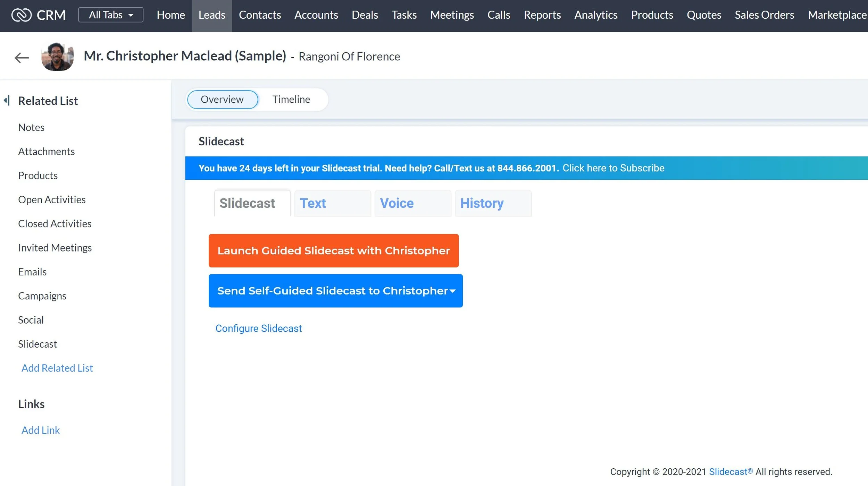Go to Accounts module
Viewport: 868px width, 486px height.
(x=316, y=15)
